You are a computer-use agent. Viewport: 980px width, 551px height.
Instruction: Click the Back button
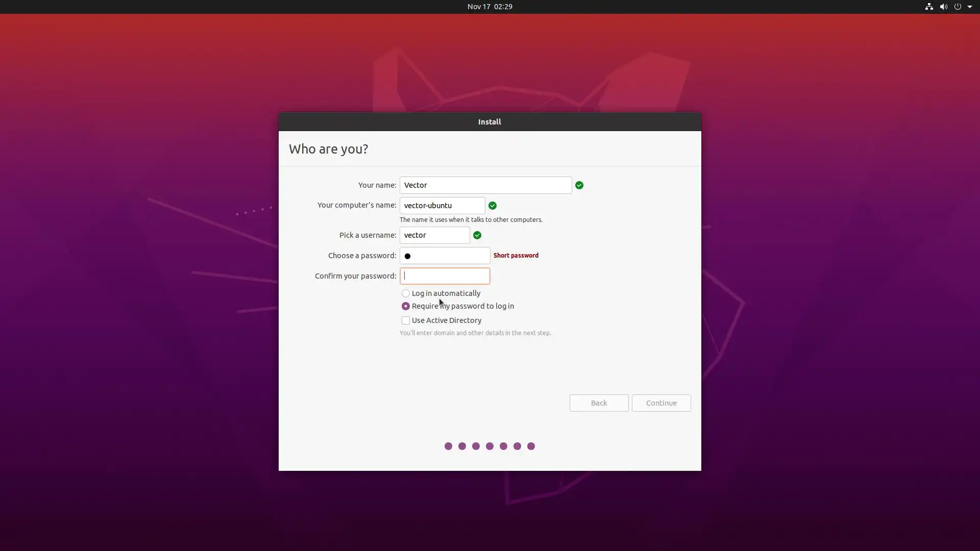point(599,403)
